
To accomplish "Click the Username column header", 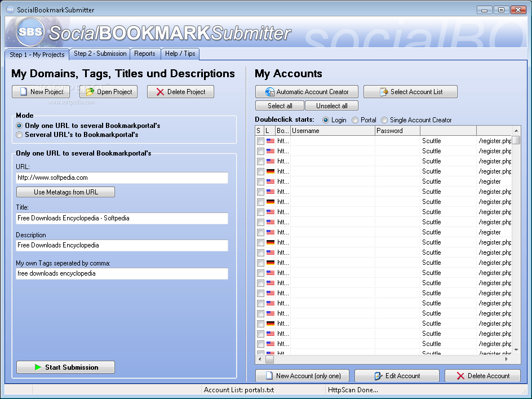I will click(333, 131).
